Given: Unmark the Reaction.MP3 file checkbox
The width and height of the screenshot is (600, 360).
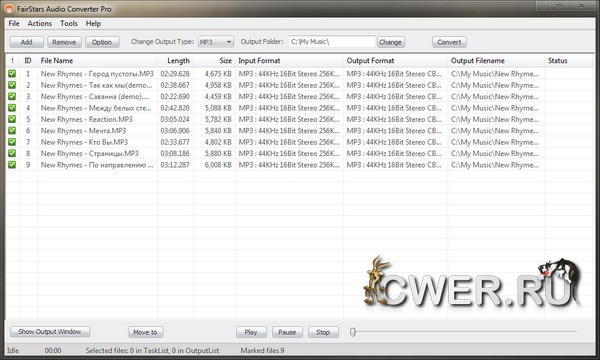Looking at the screenshot, I should 12,119.
